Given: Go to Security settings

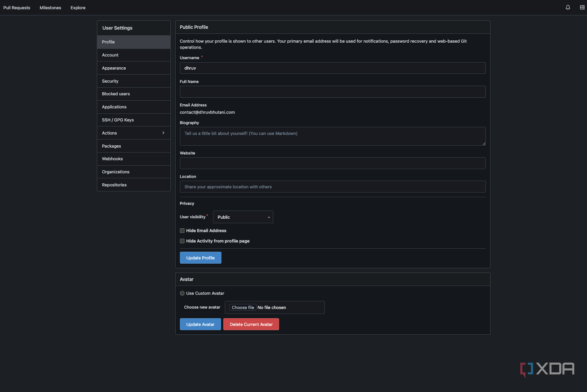Looking at the screenshot, I should point(134,81).
